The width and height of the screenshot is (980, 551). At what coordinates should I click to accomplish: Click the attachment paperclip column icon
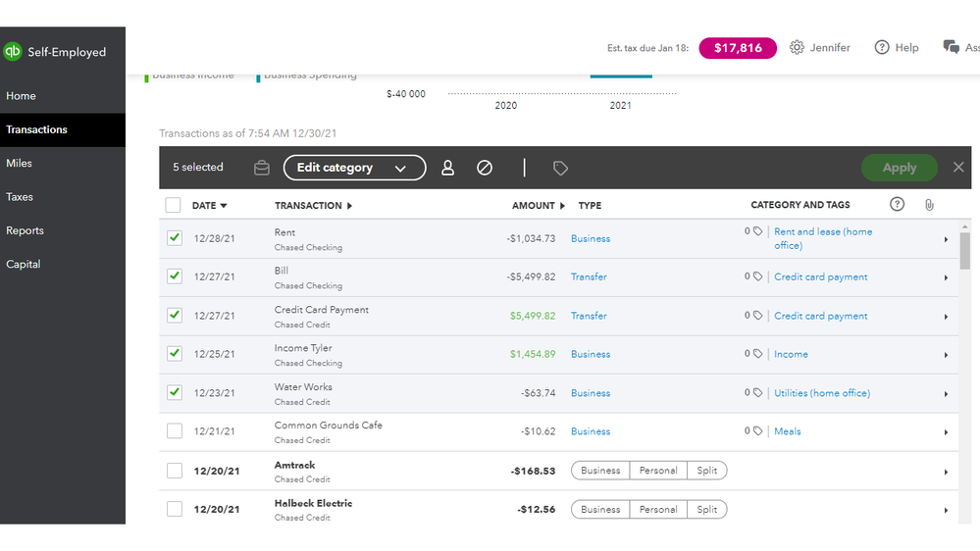929,205
